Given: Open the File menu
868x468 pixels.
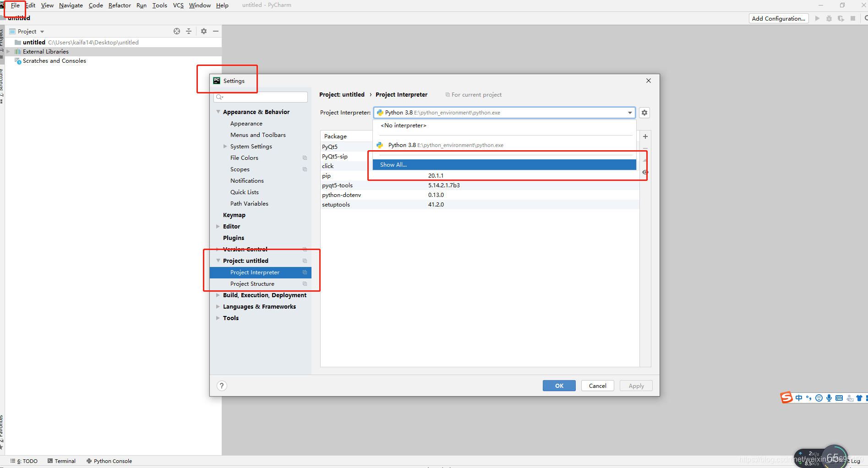Looking at the screenshot, I should point(15,5).
